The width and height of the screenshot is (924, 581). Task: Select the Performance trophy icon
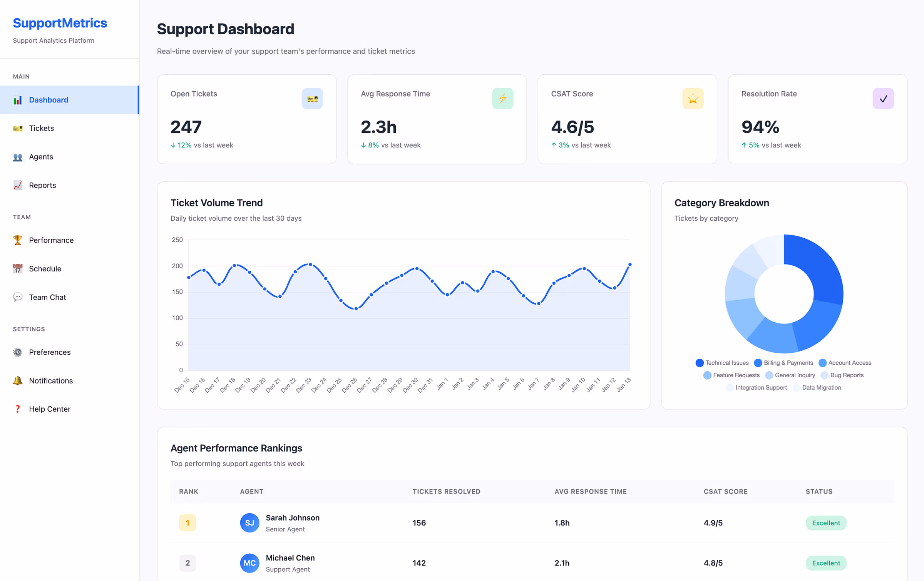18,240
